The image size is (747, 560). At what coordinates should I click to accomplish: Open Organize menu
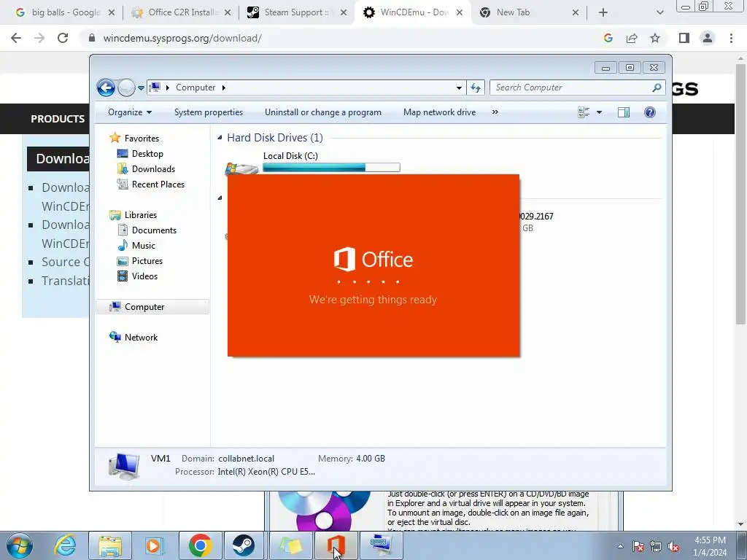(x=130, y=112)
